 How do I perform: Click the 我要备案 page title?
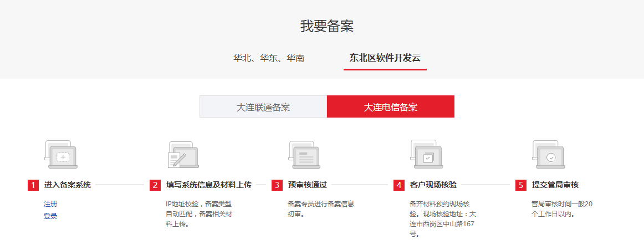tap(327, 26)
